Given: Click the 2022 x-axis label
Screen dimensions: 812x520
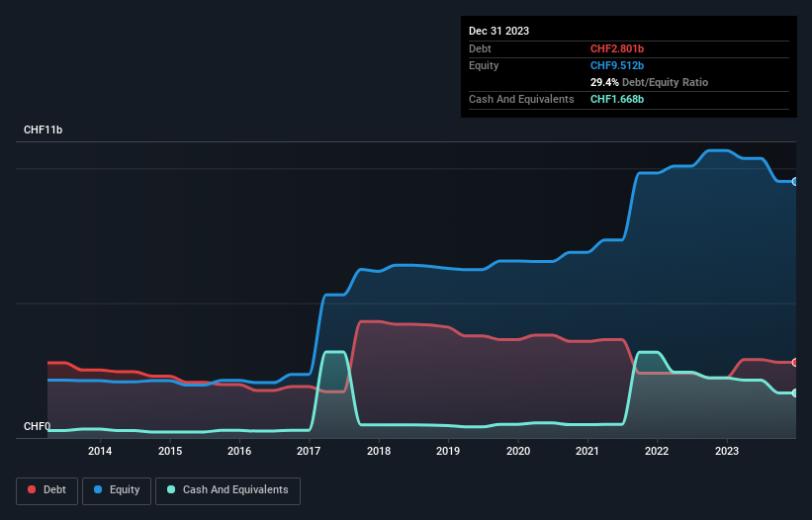Looking at the screenshot, I should (657, 451).
